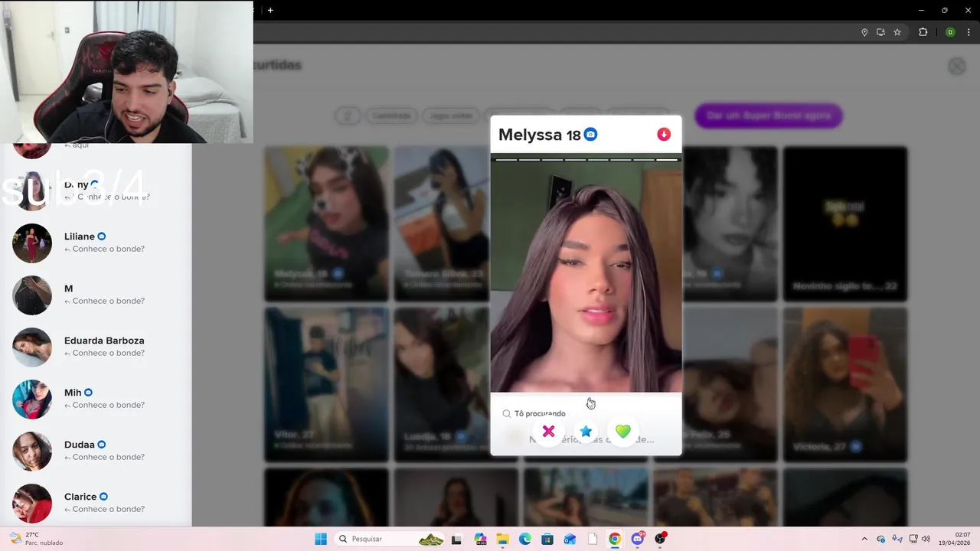This screenshot has height=551, width=980.
Task: Open Discord from the taskbar
Action: [x=638, y=539]
